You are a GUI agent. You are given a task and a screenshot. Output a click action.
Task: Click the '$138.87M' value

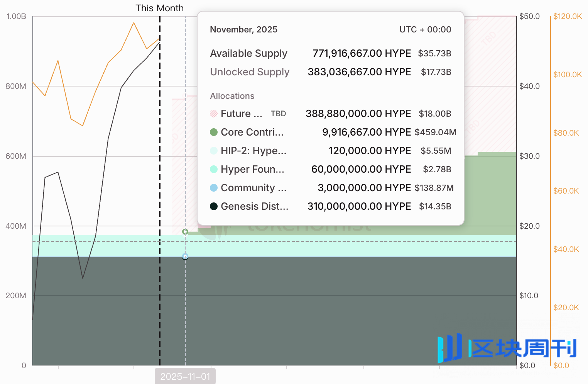click(x=434, y=188)
